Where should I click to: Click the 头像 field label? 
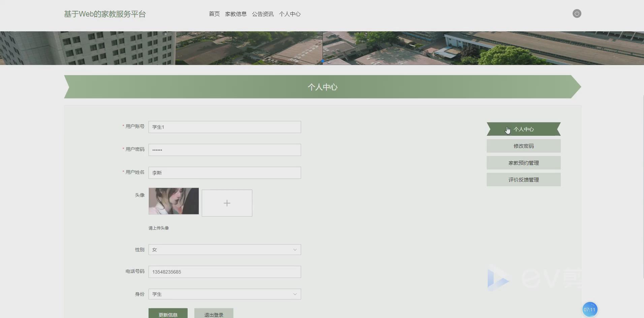point(140,195)
